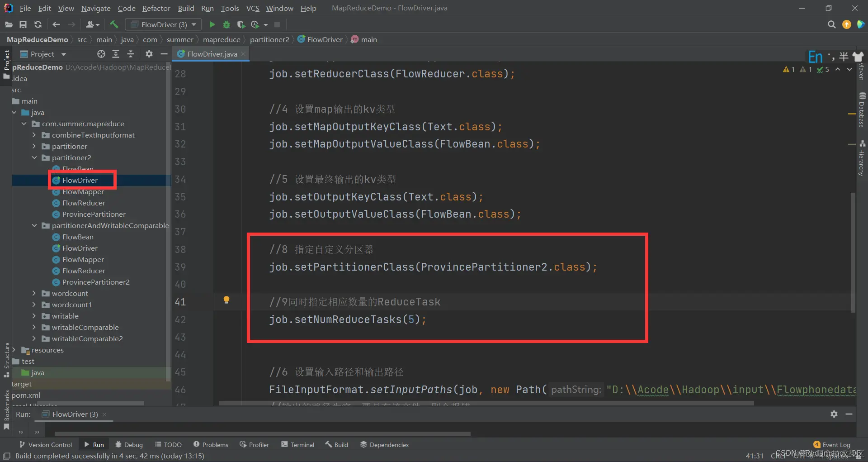
Task: Jump to next highlighted error arrow
Action: click(x=849, y=69)
